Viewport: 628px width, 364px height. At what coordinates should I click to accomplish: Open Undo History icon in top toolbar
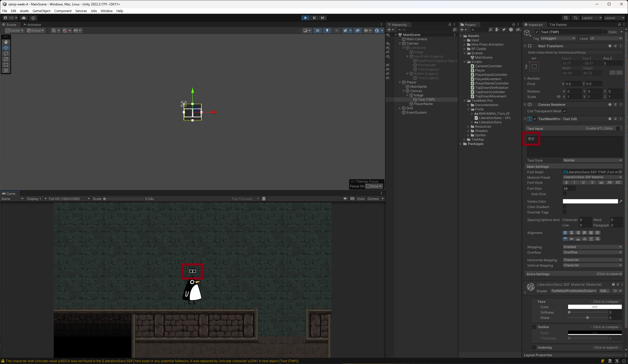click(x=566, y=18)
